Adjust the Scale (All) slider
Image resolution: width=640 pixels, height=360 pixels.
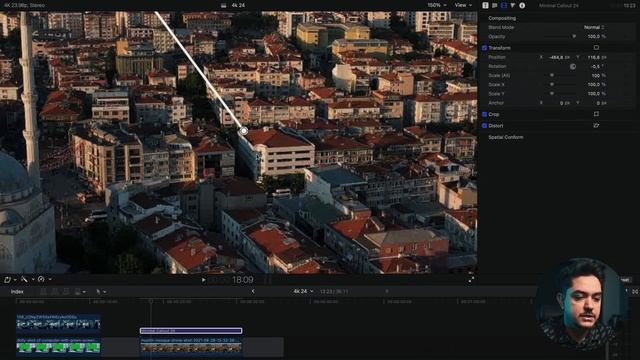[x=561, y=76]
